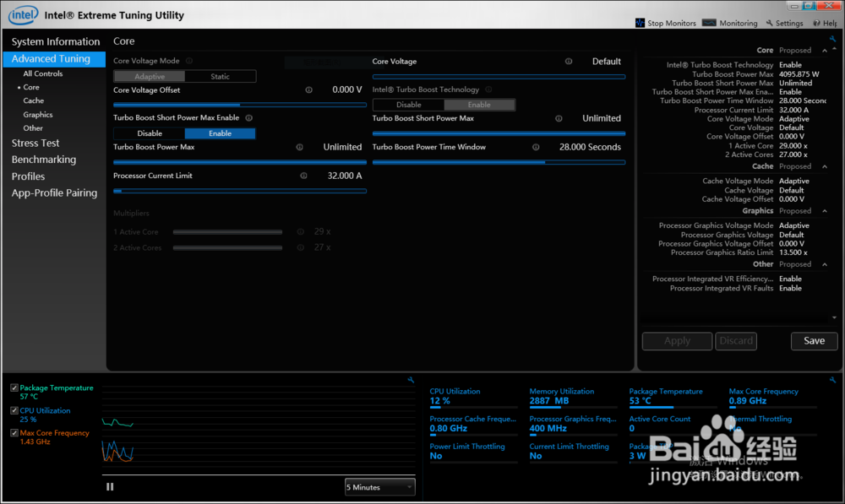
Task: Select All Controls under Advanced Tuning
Action: coord(42,73)
